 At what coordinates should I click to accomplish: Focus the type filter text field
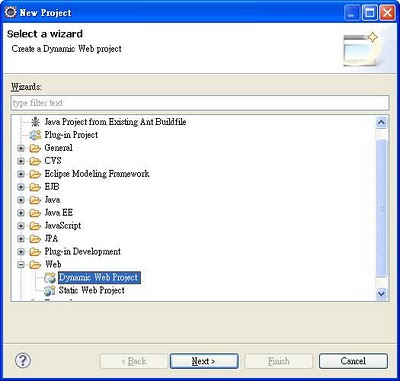[200, 103]
